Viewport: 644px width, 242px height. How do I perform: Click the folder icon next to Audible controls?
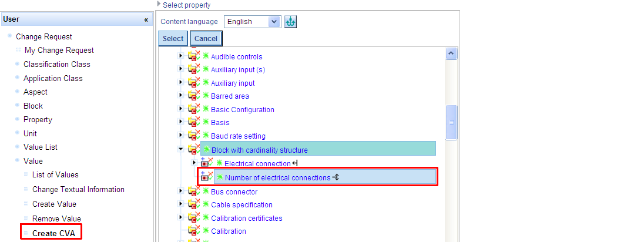(x=193, y=56)
